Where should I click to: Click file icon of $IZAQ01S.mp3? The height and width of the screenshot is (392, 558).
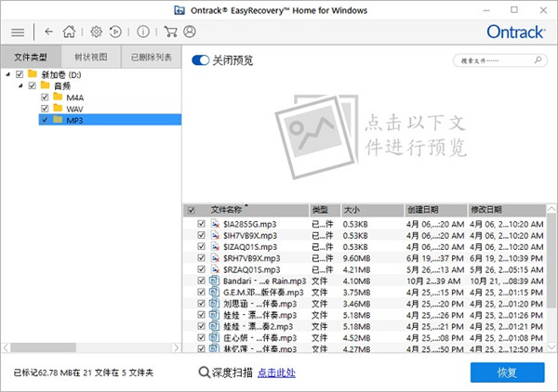click(x=215, y=247)
